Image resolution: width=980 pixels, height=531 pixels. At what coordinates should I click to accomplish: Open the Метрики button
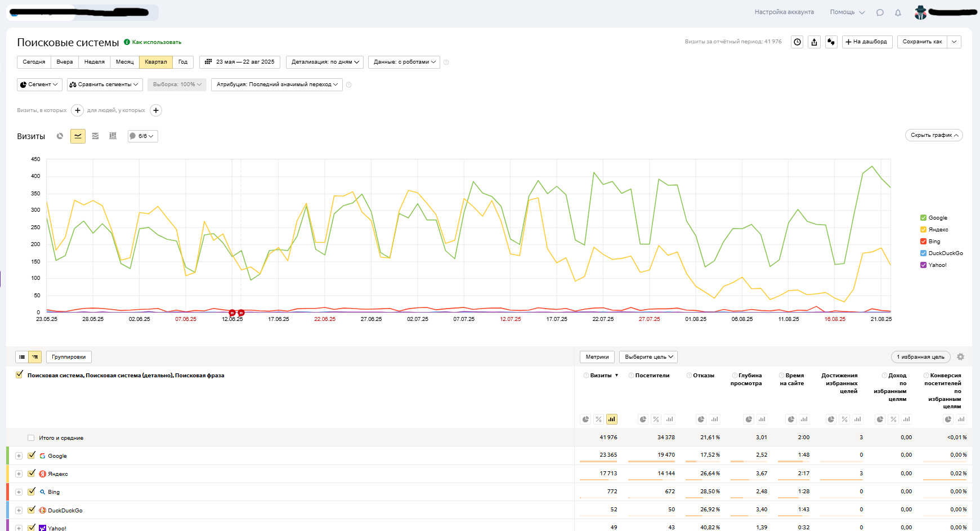(x=597, y=357)
